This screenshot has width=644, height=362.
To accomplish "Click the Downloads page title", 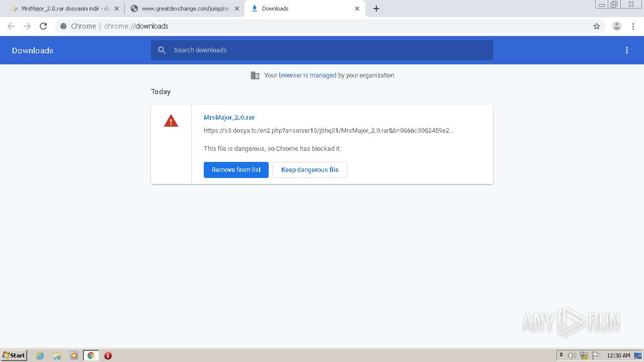I will [x=33, y=50].
